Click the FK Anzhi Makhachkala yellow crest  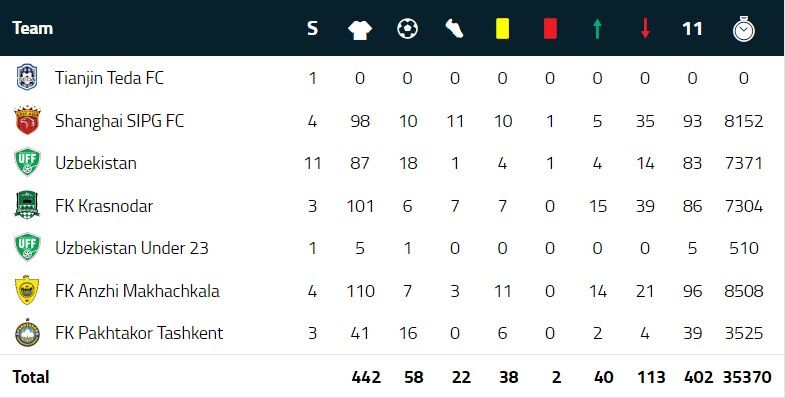[x=27, y=290]
